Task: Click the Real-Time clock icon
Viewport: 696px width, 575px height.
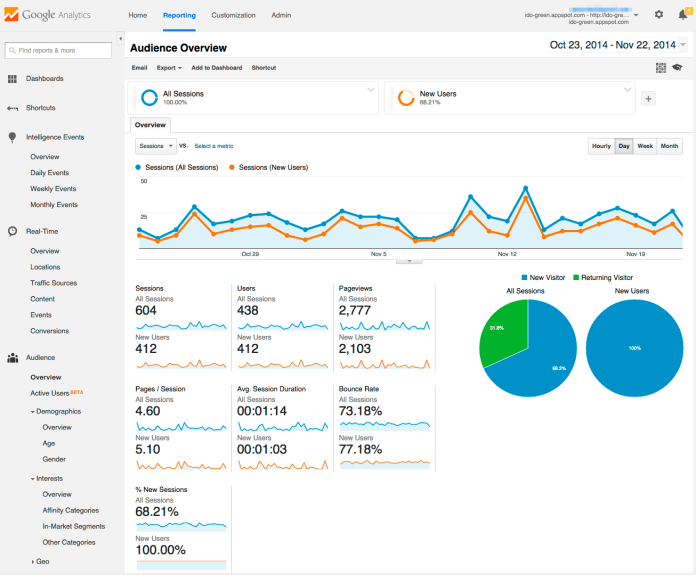Action: coord(12,230)
